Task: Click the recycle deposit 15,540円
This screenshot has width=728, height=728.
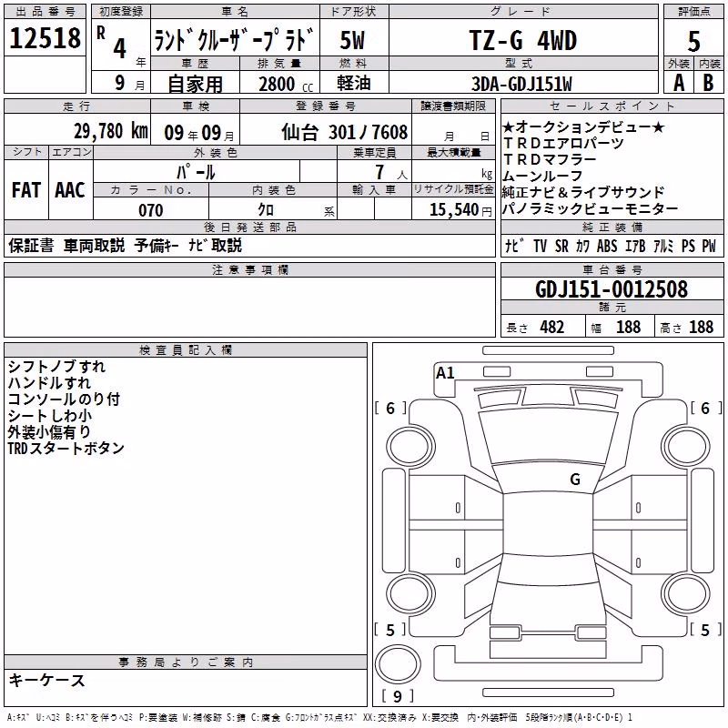Action: click(460, 210)
